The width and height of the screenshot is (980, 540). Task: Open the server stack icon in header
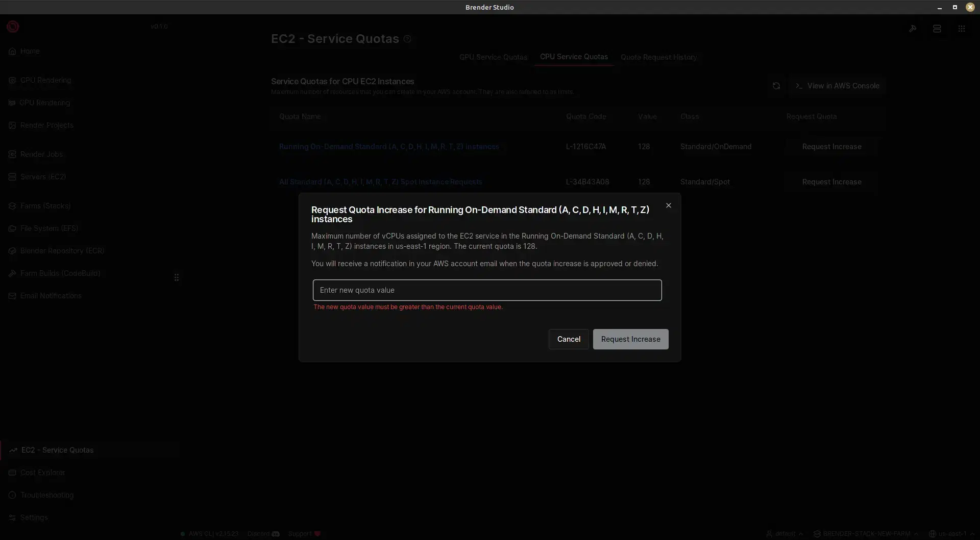pyautogui.click(x=937, y=29)
